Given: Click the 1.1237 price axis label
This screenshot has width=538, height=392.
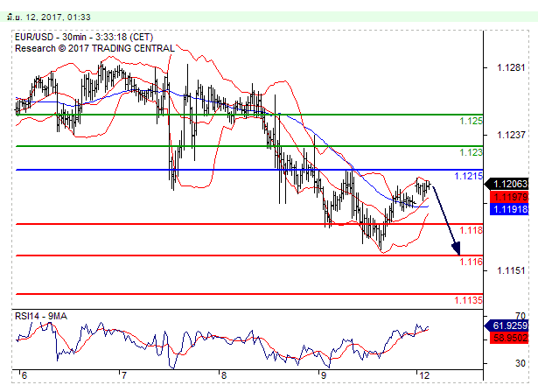Looking at the screenshot, I should click(x=511, y=135).
